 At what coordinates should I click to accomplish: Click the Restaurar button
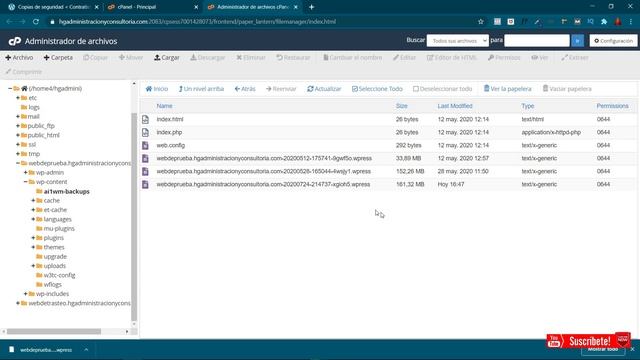point(293,58)
